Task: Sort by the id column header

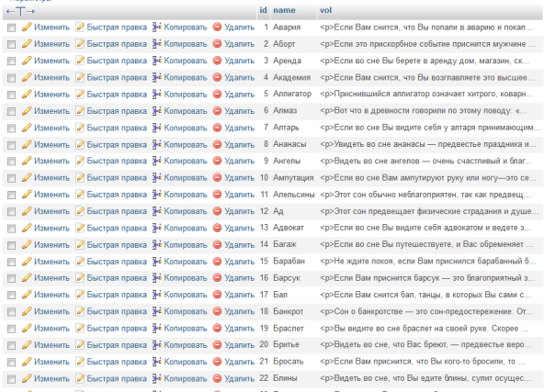Action: (x=264, y=10)
